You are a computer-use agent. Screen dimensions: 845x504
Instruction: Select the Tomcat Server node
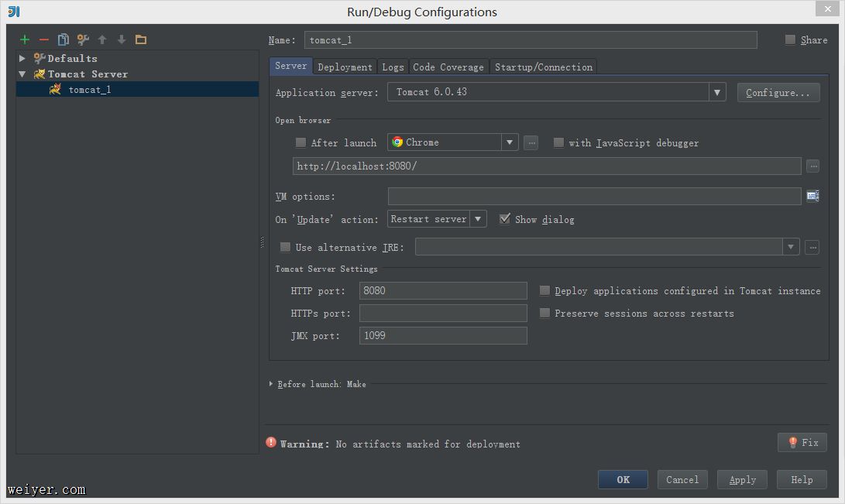coord(137,74)
